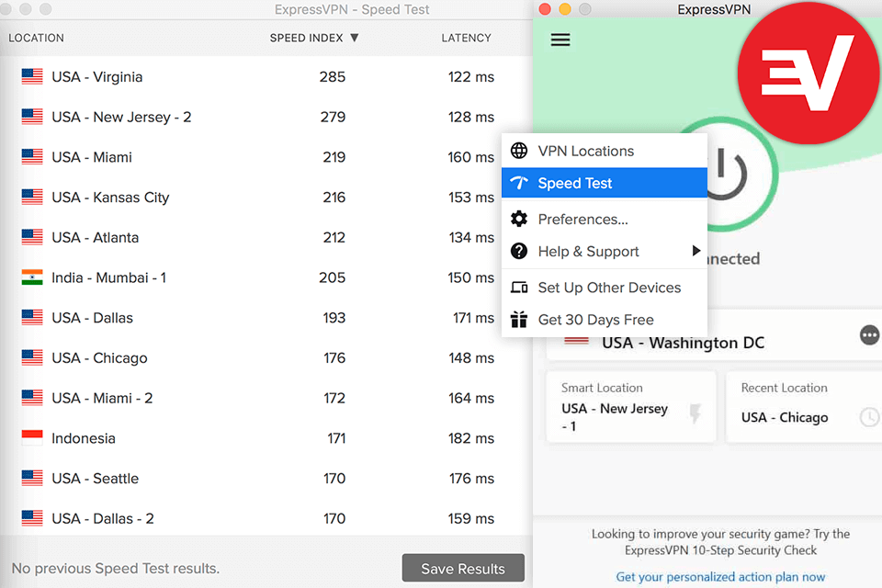Select USA - Virginia in speed results

click(96, 76)
